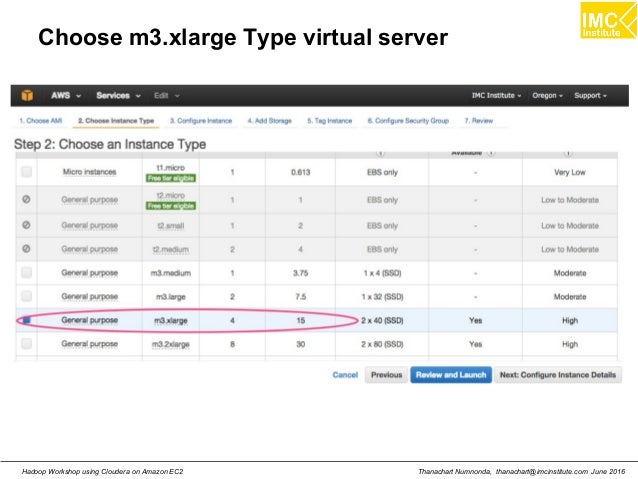
Task: Open the Configure Security Group tab
Action: coord(408,121)
